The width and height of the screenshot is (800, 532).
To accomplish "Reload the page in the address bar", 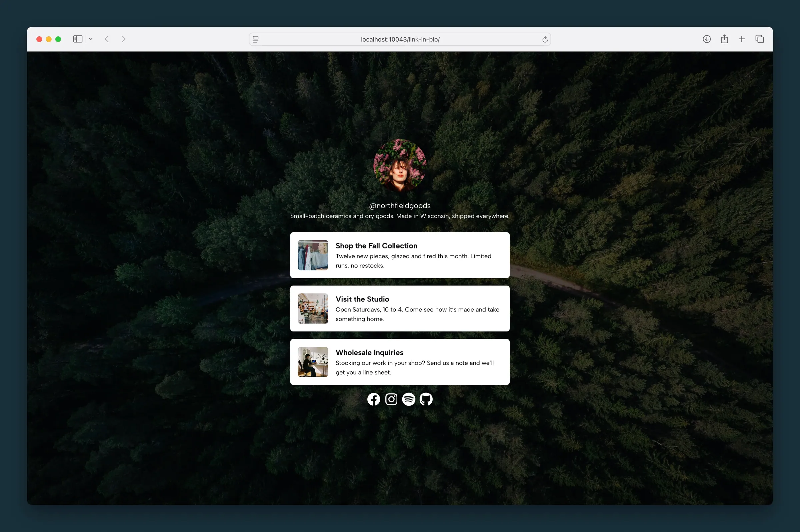I will tap(545, 39).
